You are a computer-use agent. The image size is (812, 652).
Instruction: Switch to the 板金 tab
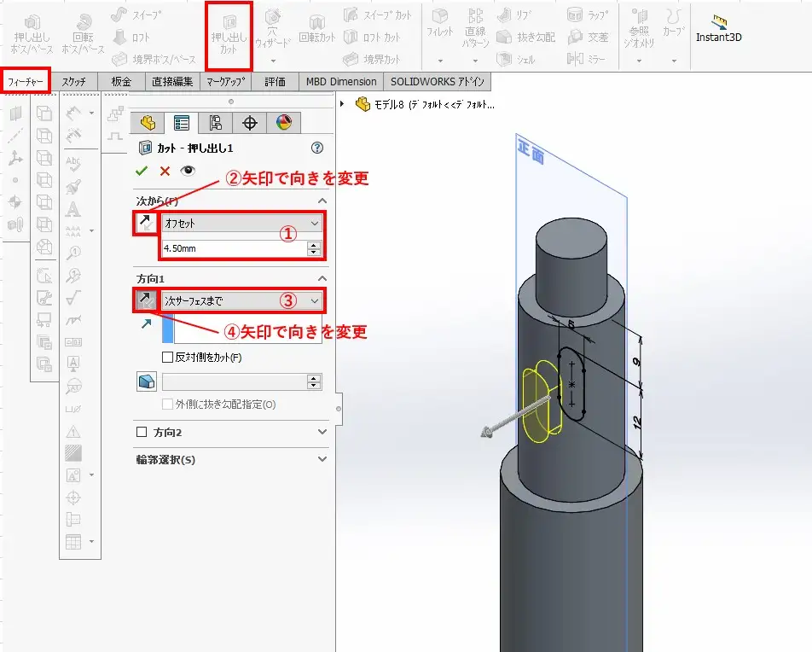click(121, 82)
